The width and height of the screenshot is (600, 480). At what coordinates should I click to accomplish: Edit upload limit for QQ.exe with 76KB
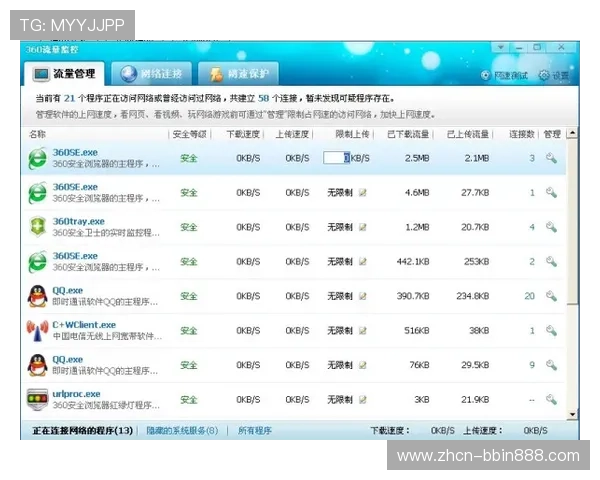(362, 365)
